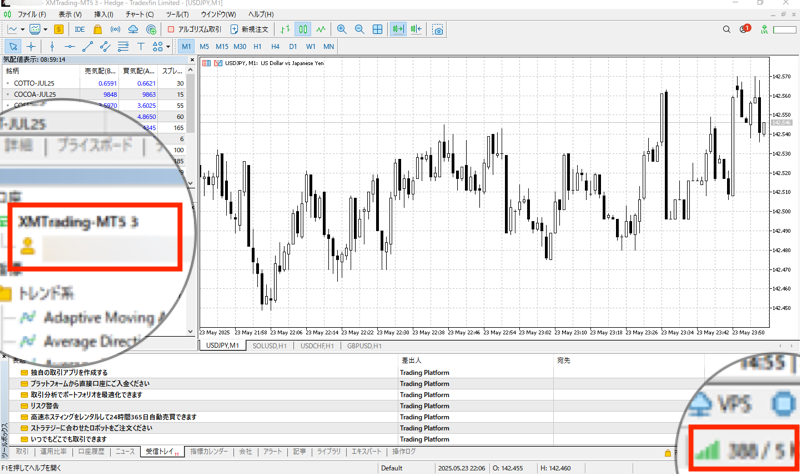Take a chart screenshot with camera icon
The width and height of the screenshot is (800, 474).
tap(438, 30)
